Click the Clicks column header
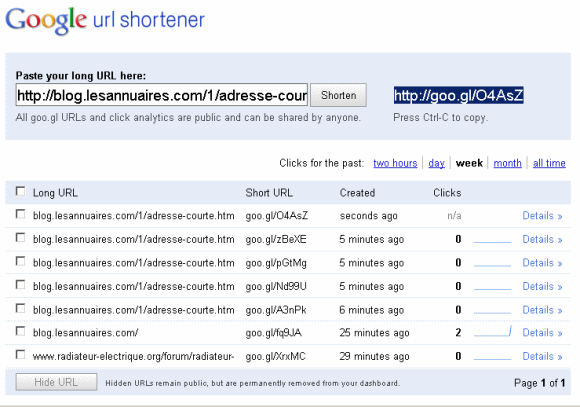Viewport: 580px width, 407px height. [x=447, y=193]
